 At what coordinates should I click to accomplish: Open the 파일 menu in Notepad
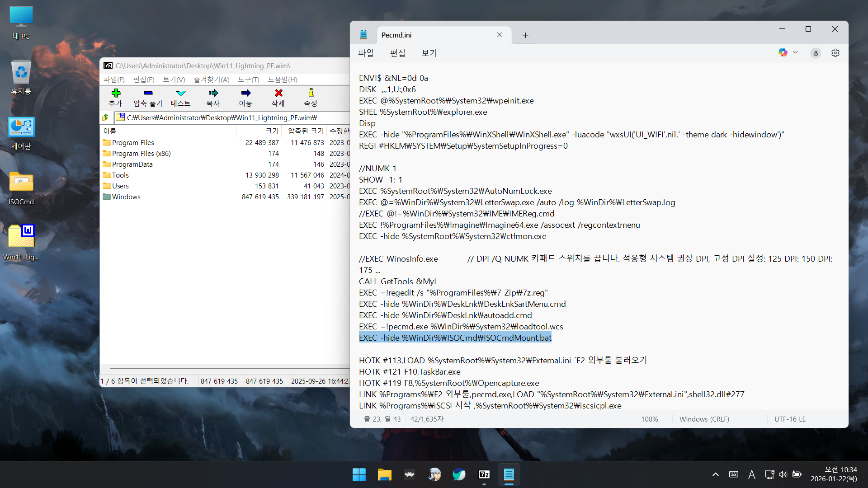coord(366,53)
